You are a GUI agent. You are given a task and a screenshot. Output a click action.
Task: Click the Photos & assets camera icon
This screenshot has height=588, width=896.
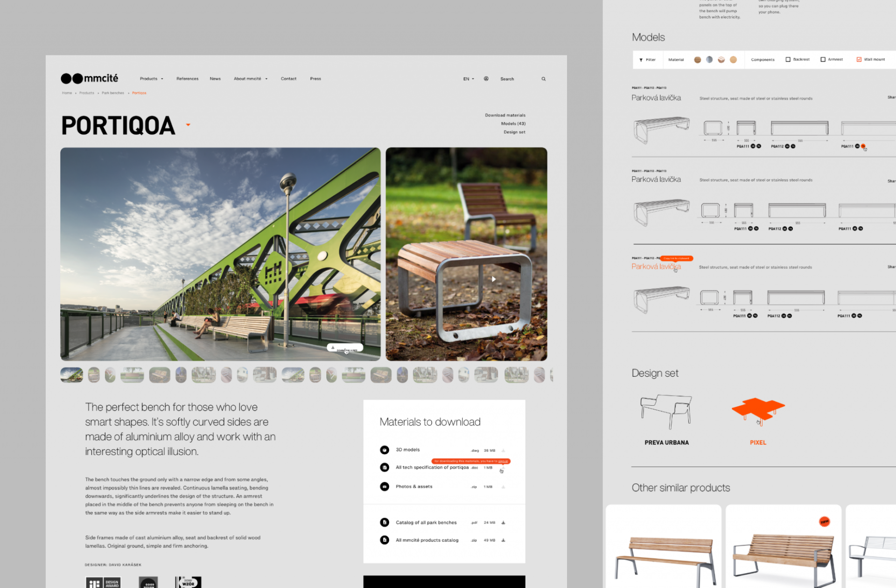click(x=385, y=486)
